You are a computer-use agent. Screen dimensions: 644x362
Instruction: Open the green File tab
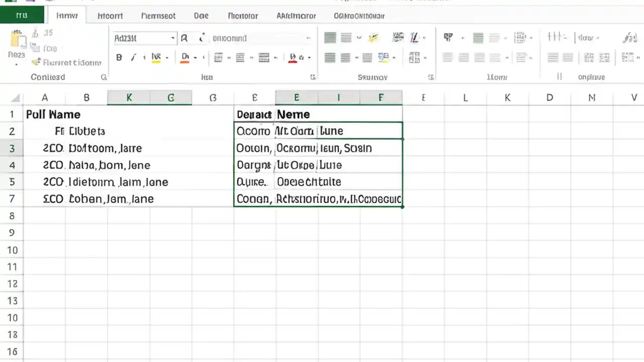point(22,16)
